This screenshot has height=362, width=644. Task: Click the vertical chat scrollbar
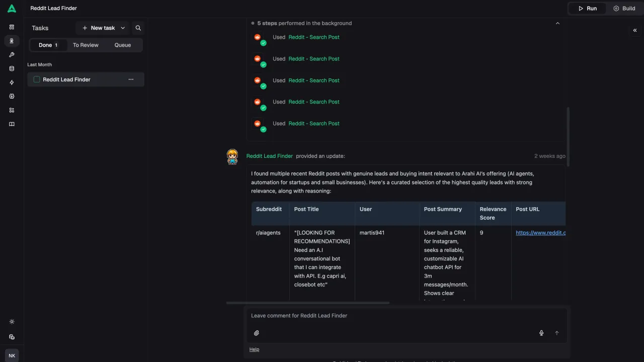pyautogui.click(x=568, y=136)
